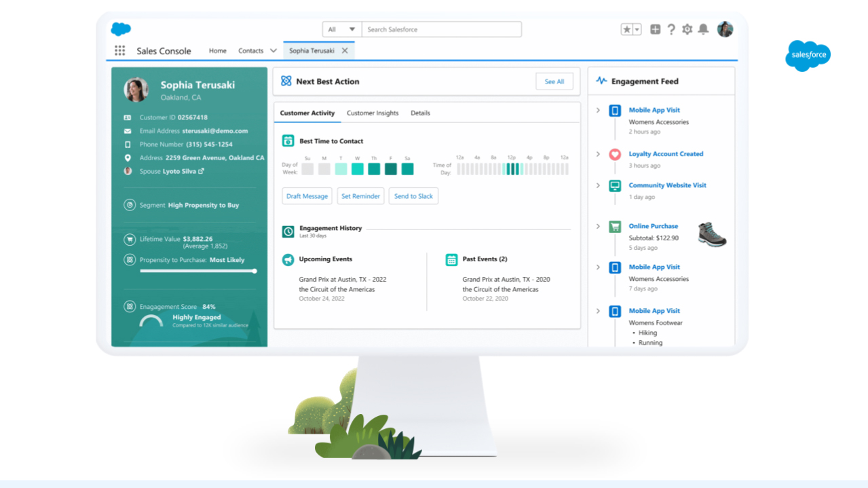Click the external link icon beside Lyoto Silva
Viewport: 868px width, 488px height.
pos(202,171)
